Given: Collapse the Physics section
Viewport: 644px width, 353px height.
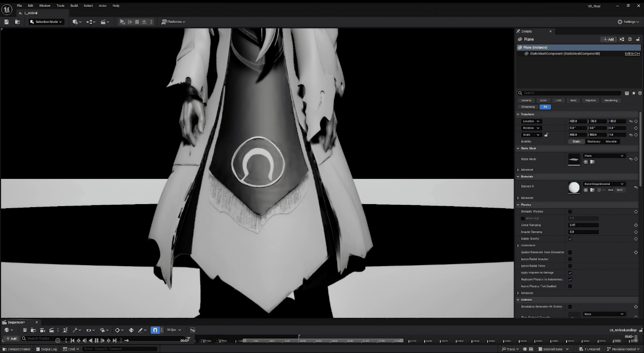Looking at the screenshot, I should pos(518,205).
